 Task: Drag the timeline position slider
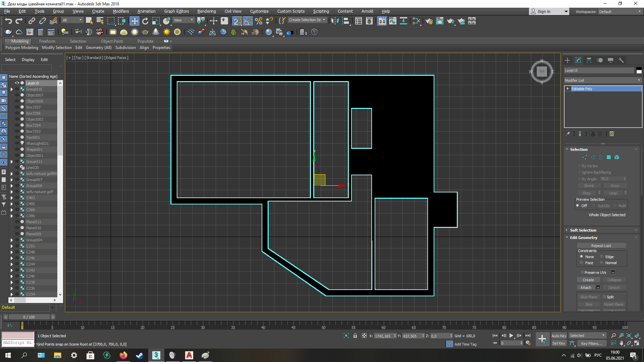click(22, 326)
